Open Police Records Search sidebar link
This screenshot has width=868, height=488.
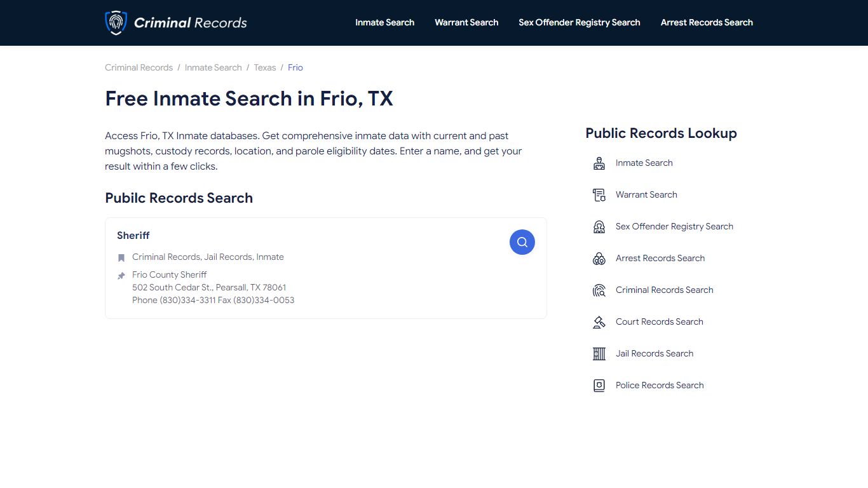660,385
